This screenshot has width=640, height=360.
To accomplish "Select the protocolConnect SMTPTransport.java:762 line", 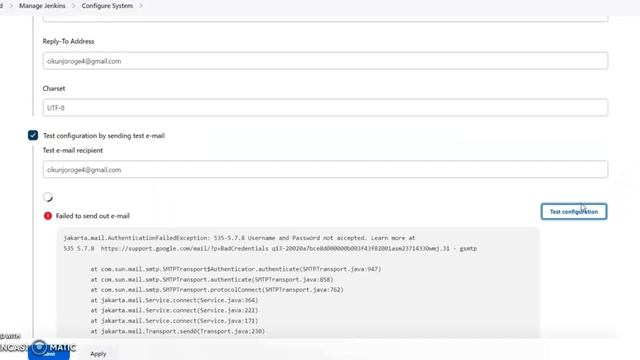I will (x=217, y=290).
